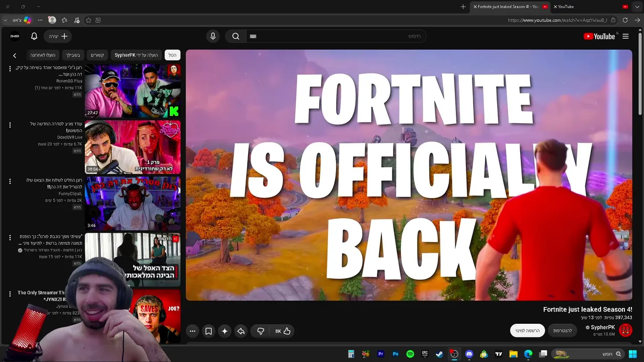Open TradingView from the taskbar
Screen dimensions: 644x362
click(499, 354)
